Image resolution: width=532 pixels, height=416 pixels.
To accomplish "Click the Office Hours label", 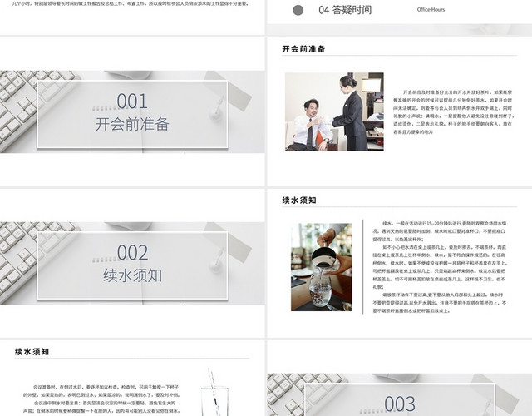I will pos(431,9).
